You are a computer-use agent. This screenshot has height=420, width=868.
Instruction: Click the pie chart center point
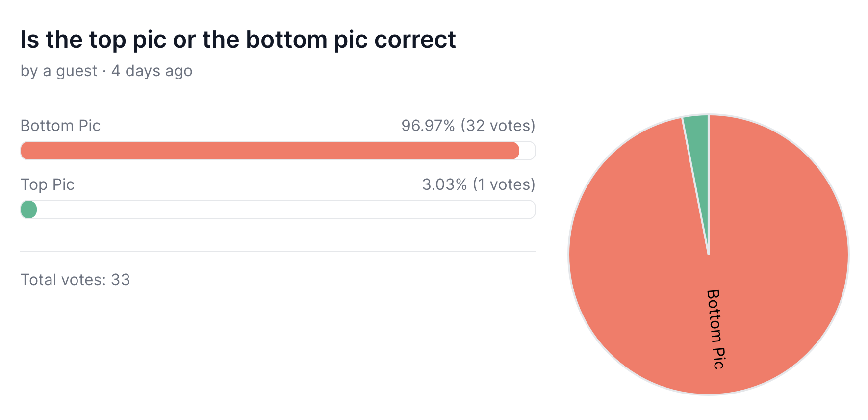click(x=709, y=255)
